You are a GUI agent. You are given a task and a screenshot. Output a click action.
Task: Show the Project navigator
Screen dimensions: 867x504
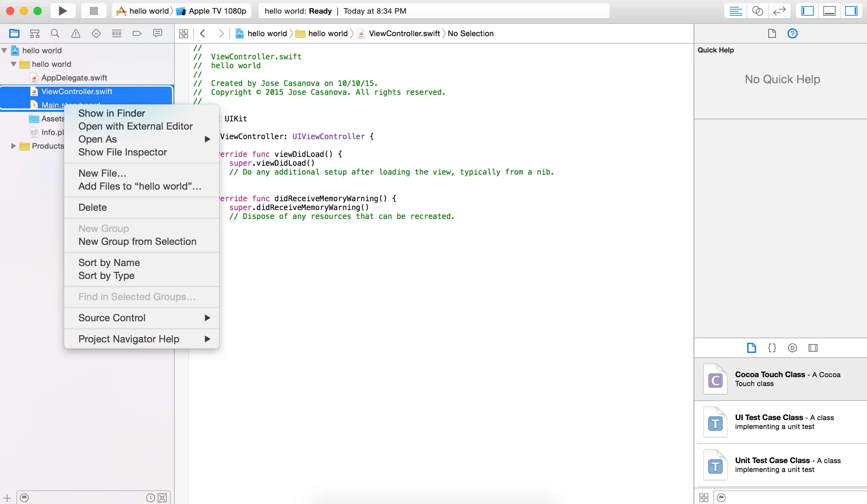pos(14,33)
